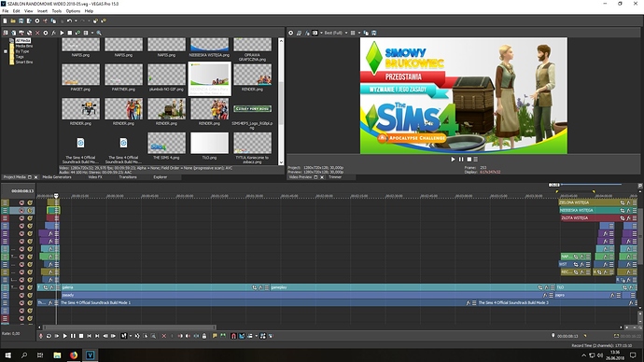This screenshot has width=644, height=362.
Task: Toggle Enable Snapping magnet icon
Action: click(233, 336)
